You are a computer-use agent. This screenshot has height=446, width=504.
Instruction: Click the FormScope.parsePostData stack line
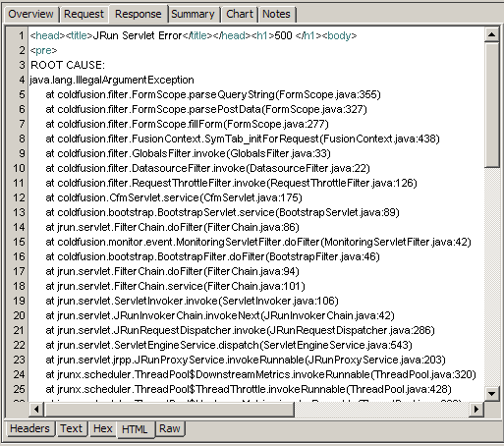[206, 109]
